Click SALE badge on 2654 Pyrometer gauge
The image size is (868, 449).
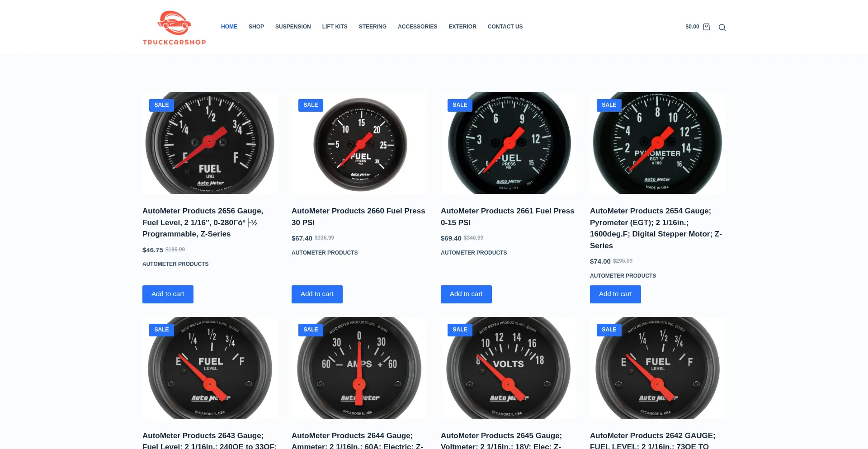click(x=609, y=105)
